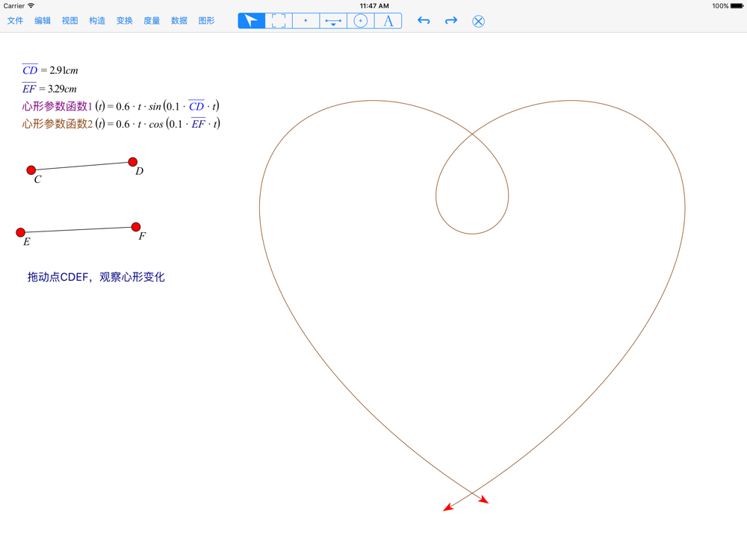This screenshot has height=560, width=747.
Task: Open the 数据 menu
Action: (179, 21)
